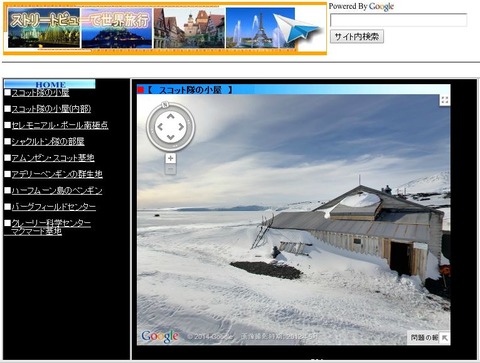This screenshot has width=480, height=363.
Task: Click the Google logo in the Street View
Action: click(x=160, y=337)
